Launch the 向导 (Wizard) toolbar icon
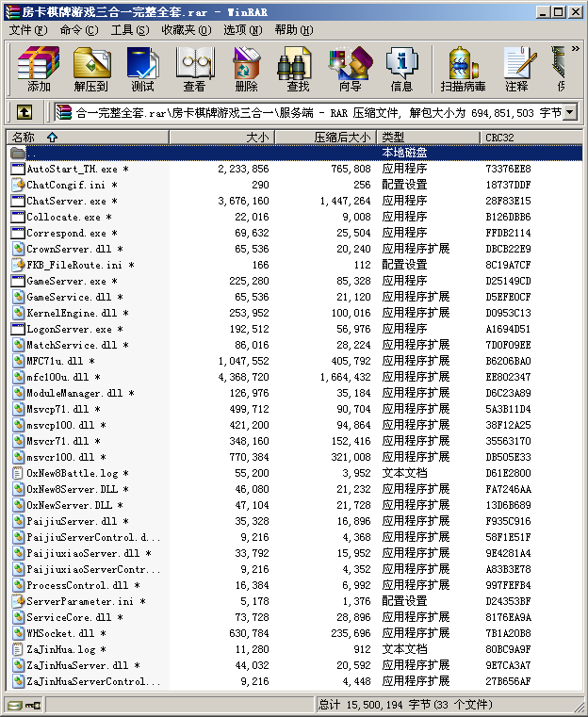588x717 pixels. (x=350, y=69)
